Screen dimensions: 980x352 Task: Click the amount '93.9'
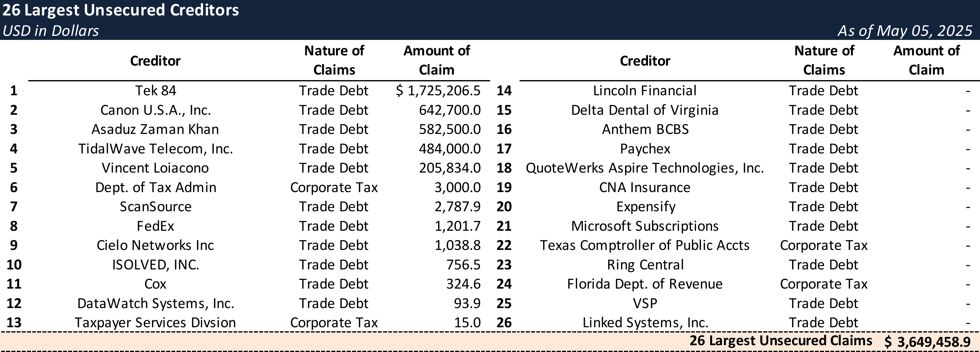467,303
